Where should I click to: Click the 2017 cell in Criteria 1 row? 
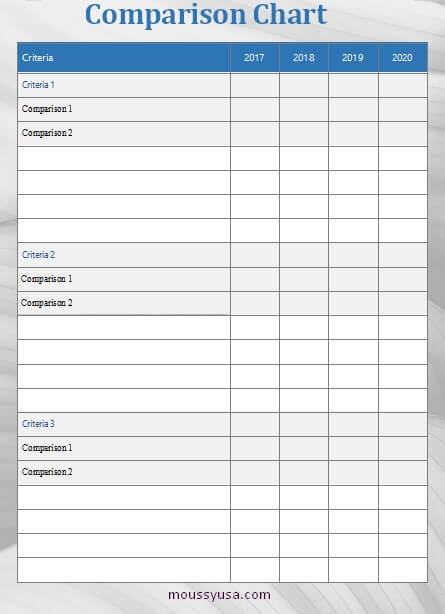pos(255,85)
